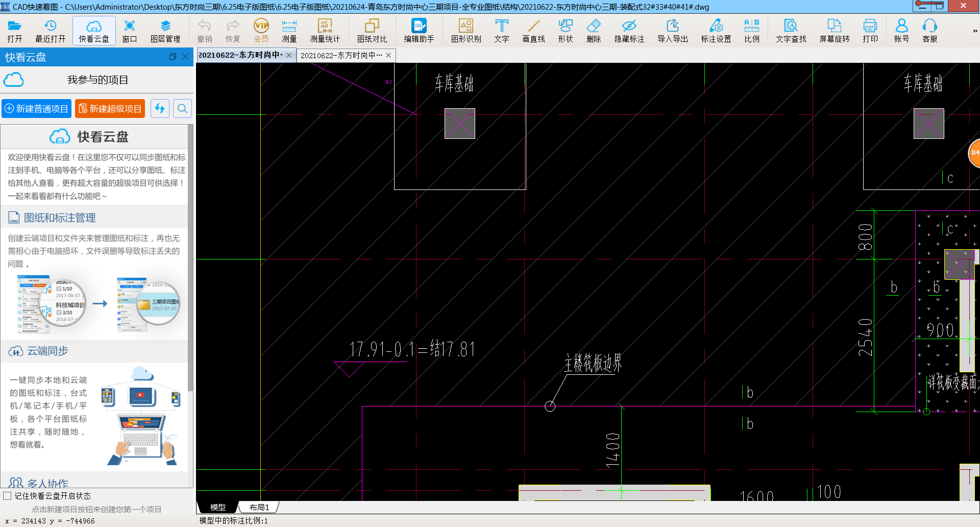Undock the 快看云盘 panel
The height and width of the screenshot is (527, 980).
(173, 57)
